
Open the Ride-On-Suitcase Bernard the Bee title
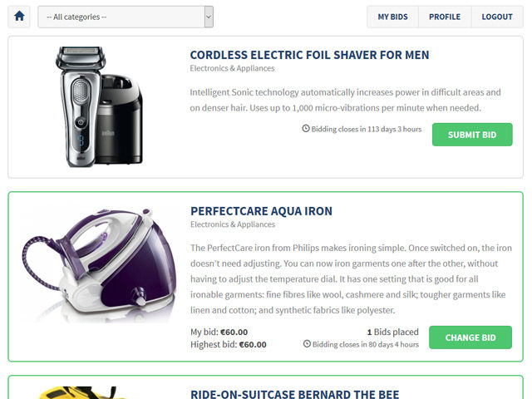pos(294,393)
